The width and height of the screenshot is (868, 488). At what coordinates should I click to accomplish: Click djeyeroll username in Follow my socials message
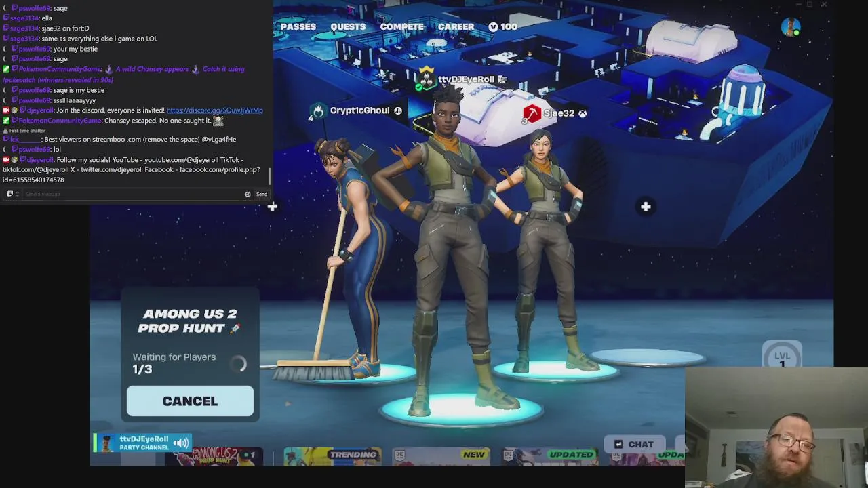point(40,160)
